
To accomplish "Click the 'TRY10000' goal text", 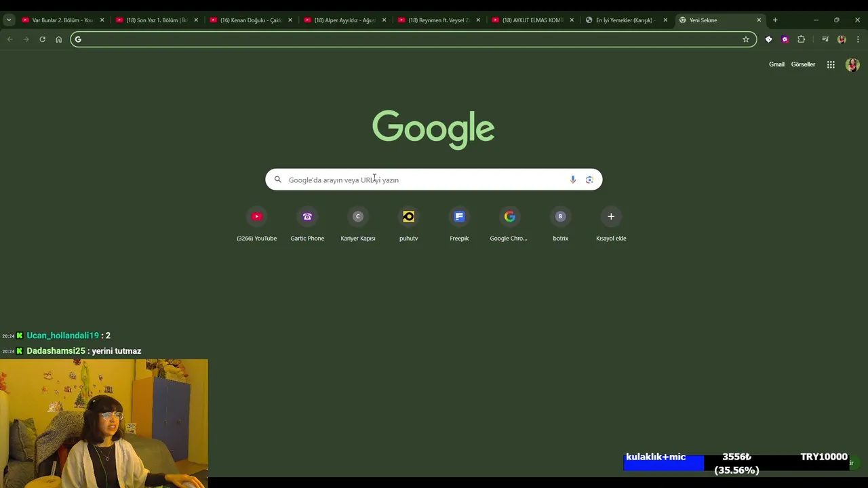I will [824, 457].
